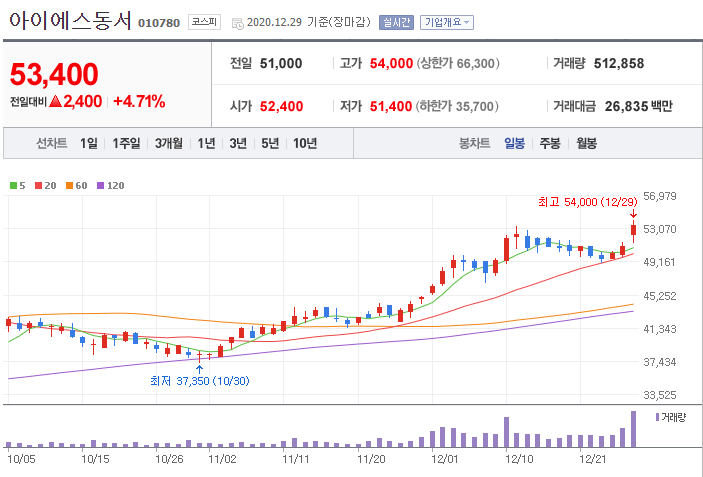Switch to the 월봉 candle chart
Image resolution: width=703 pixels, height=477 pixels.
coord(586,143)
